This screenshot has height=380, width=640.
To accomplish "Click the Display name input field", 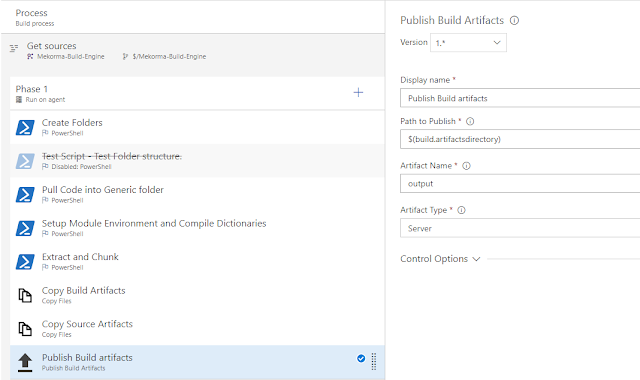I will [520, 98].
